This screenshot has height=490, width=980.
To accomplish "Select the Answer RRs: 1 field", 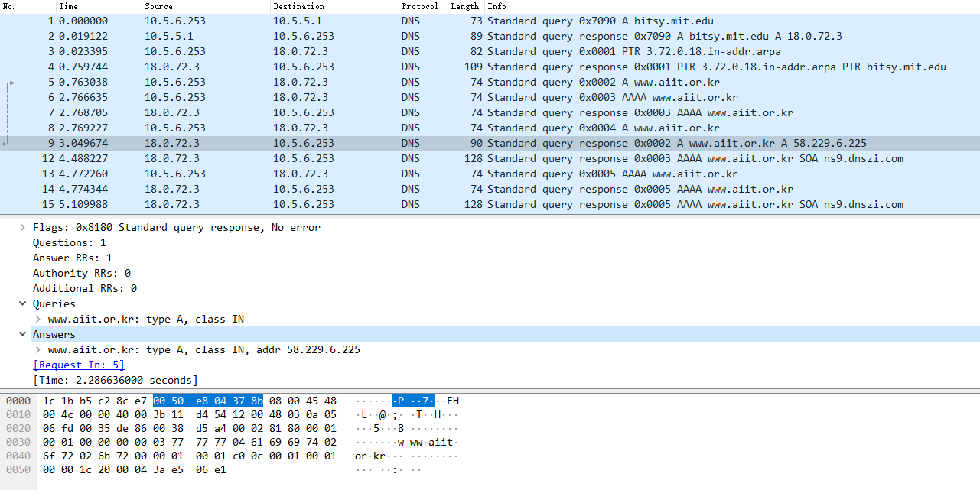I will tap(73, 258).
